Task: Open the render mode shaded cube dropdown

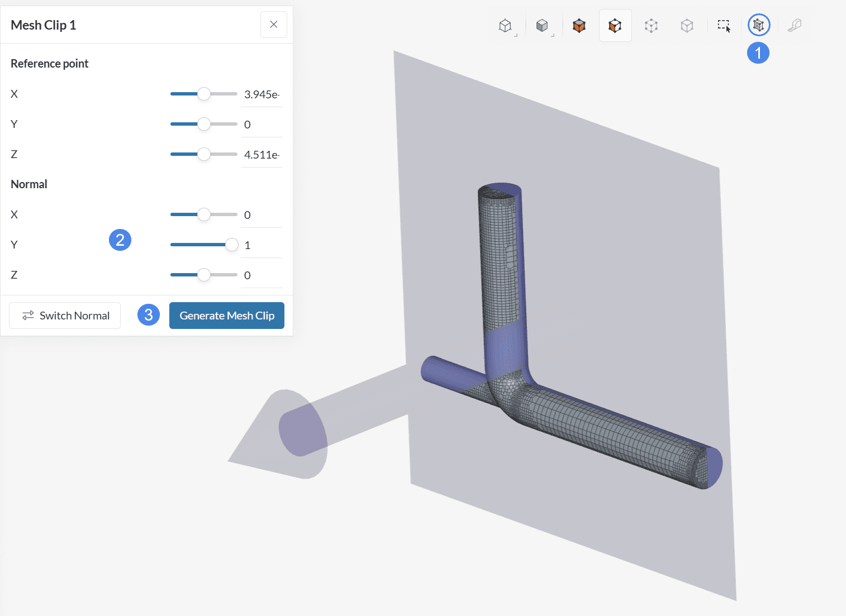Action: click(x=542, y=26)
